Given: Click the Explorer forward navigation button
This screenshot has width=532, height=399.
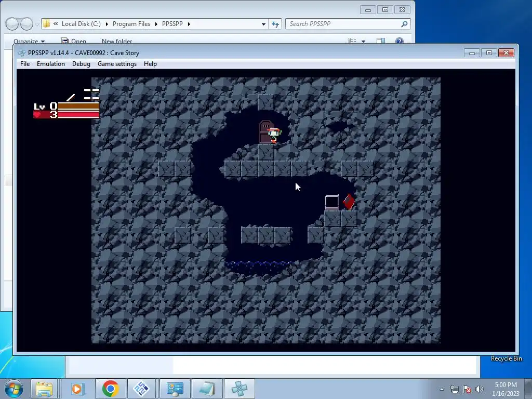Looking at the screenshot, I should coord(26,24).
